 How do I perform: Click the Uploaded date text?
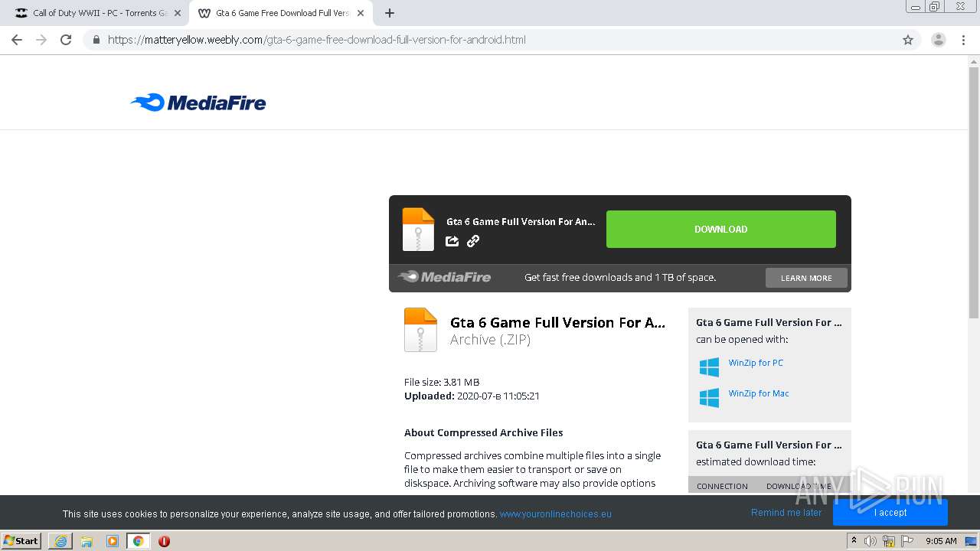(x=472, y=396)
